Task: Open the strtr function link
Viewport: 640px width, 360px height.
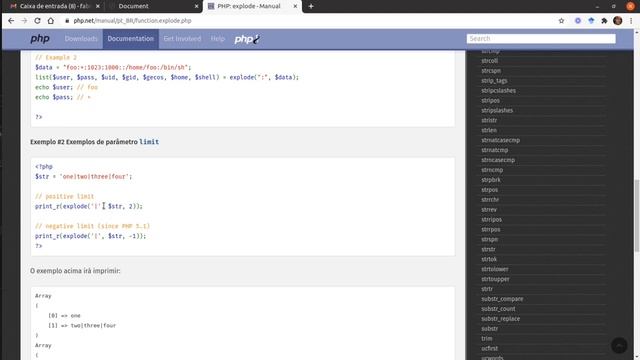Action: coord(487,289)
